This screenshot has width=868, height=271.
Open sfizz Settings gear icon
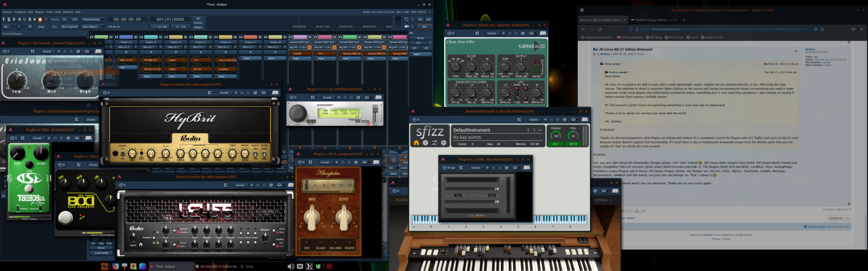point(444,143)
